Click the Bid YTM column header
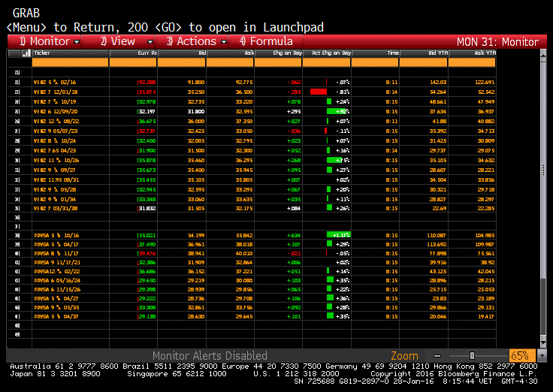The image size is (553, 392). click(424, 53)
